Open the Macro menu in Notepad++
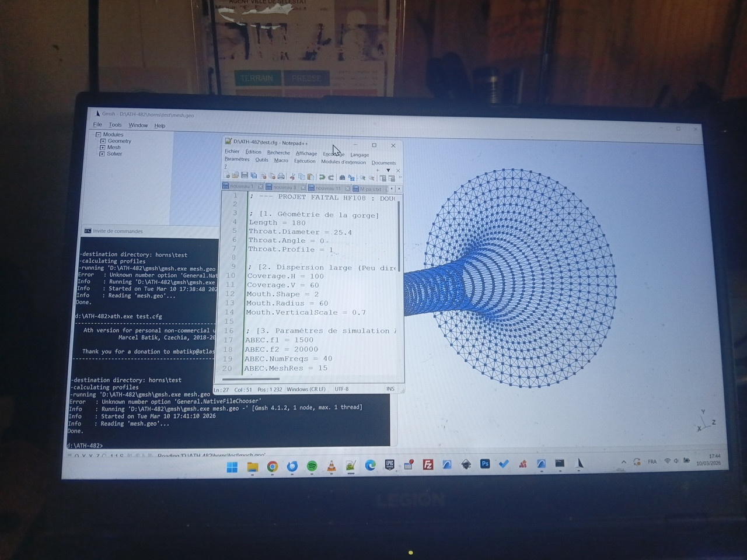 281,160
